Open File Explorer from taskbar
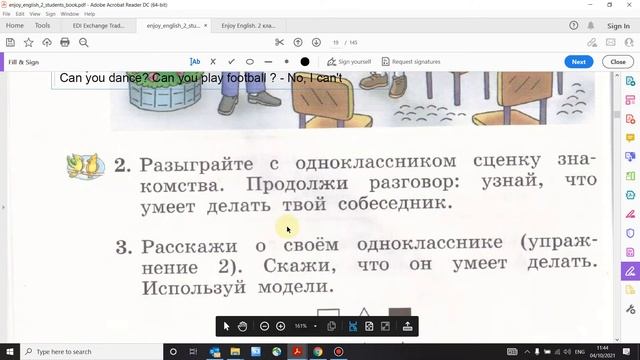Screen dimensions: 640x360 pos(235,351)
